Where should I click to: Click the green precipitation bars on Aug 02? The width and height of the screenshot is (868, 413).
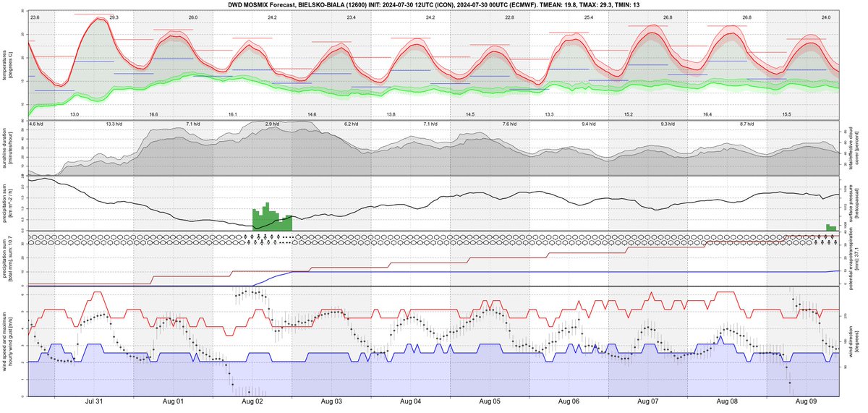point(272,216)
